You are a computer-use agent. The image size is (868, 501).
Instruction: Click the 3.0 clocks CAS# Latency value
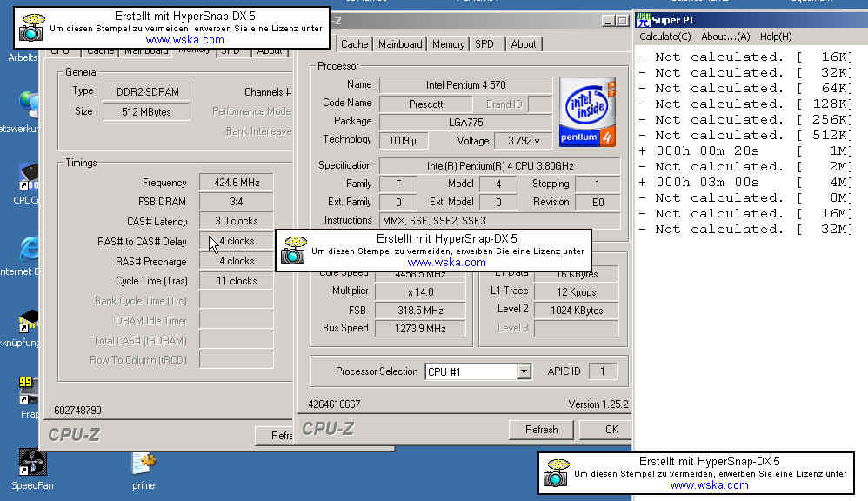tap(237, 221)
